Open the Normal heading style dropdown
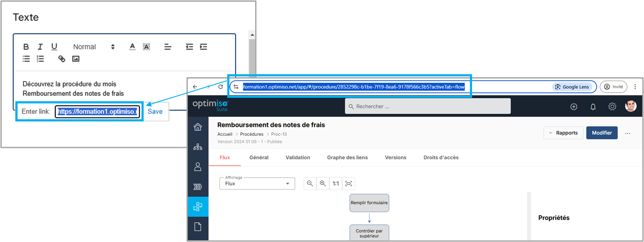The height and width of the screenshot is (242, 644). [93, 47]
